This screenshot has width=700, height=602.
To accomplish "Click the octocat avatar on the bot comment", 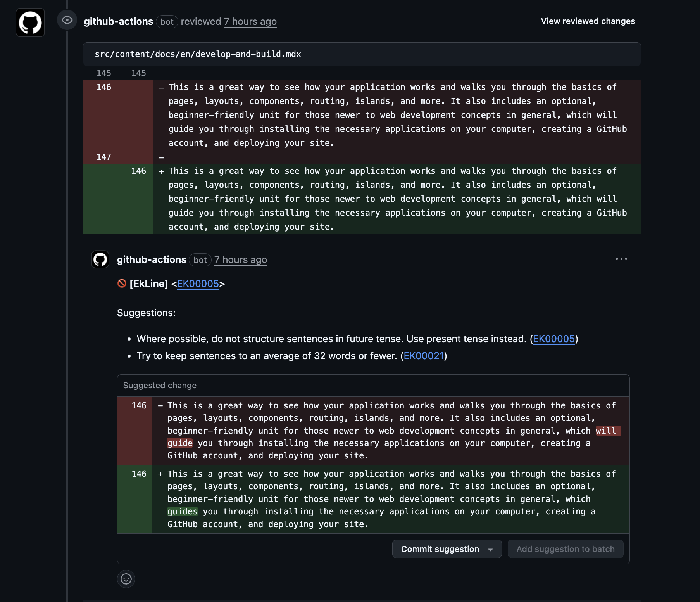I will 100,259.
